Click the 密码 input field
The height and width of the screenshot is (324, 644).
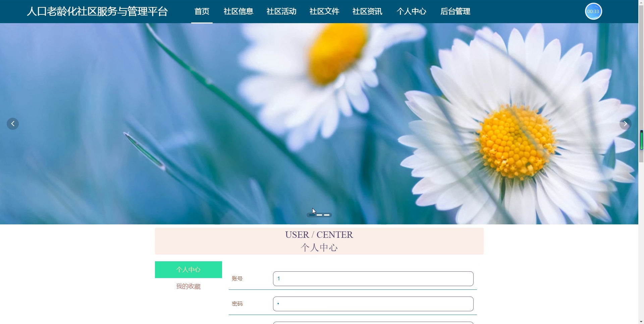click(x=373, y=304)
